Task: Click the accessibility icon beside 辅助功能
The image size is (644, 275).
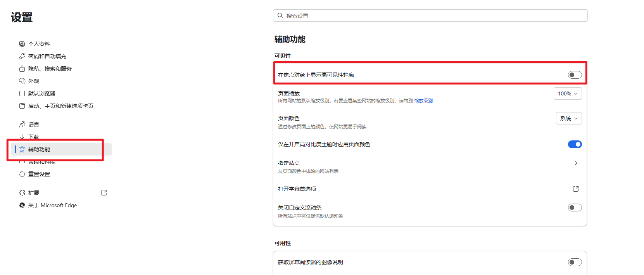Action: [22, 149]
